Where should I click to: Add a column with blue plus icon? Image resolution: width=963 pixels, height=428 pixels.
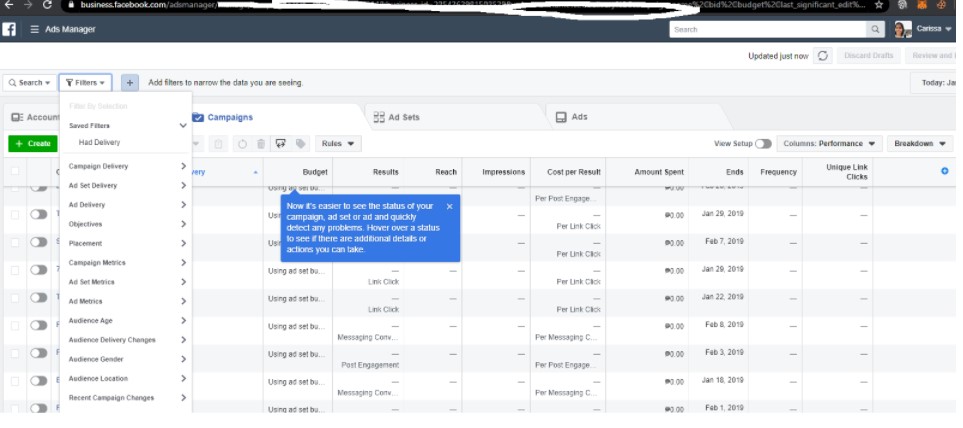[x=945, y=171]
